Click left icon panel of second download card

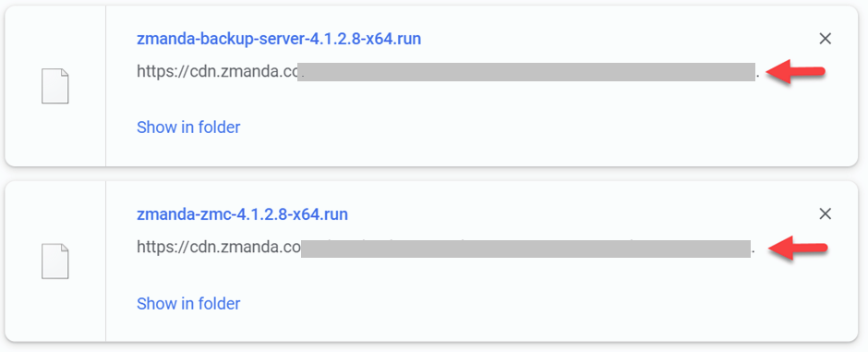(x=55, y=261)
